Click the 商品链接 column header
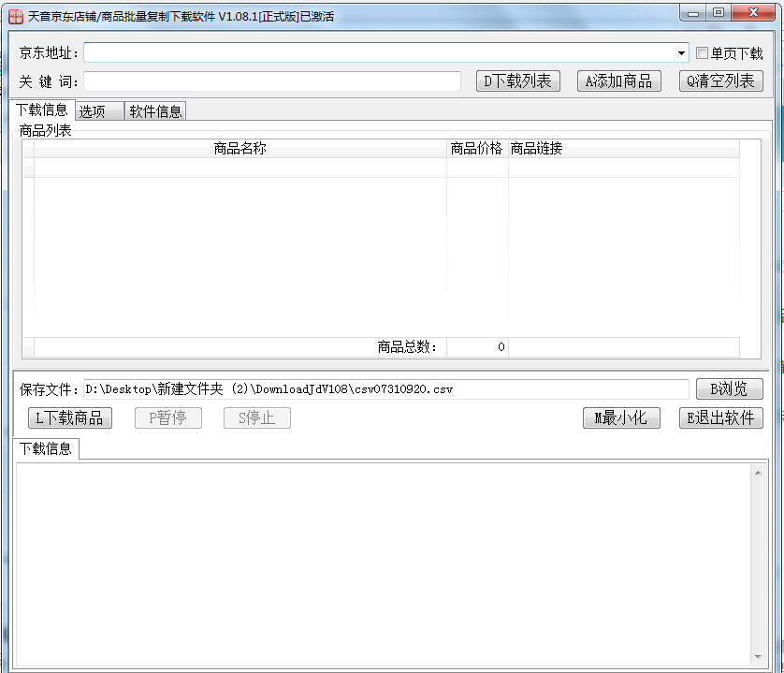 (x=623, y=149)
